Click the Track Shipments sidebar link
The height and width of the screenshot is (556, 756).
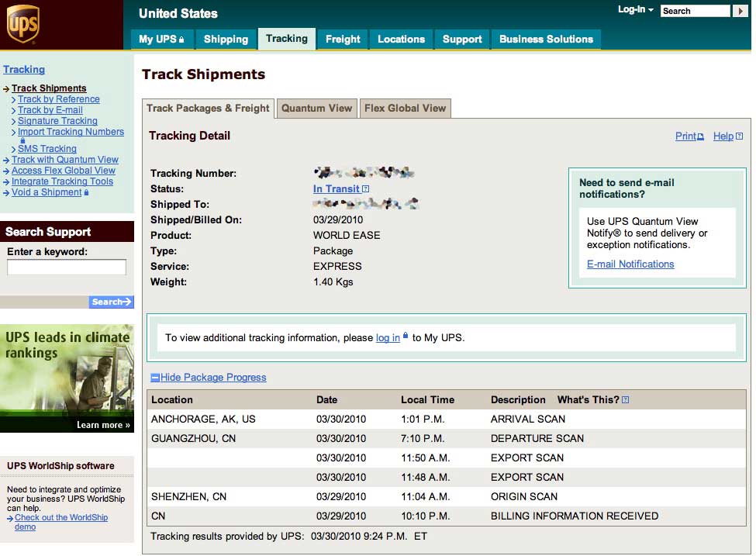(49, 88)
